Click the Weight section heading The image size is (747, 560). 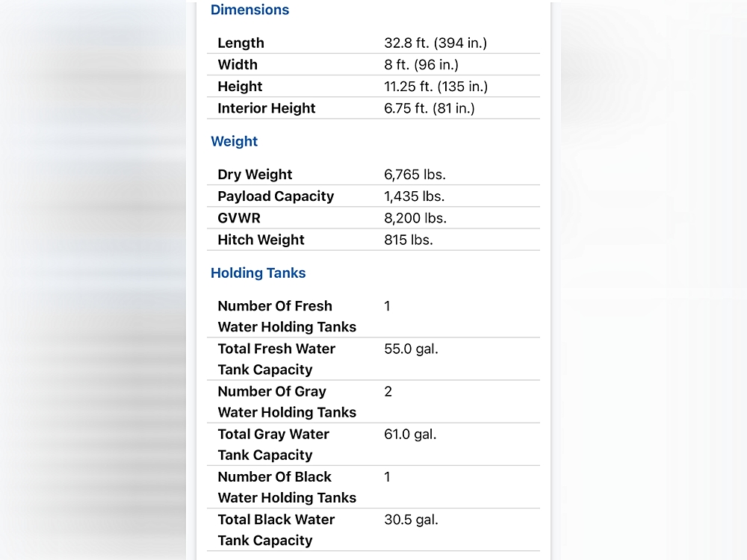click(x=234, y=141)
